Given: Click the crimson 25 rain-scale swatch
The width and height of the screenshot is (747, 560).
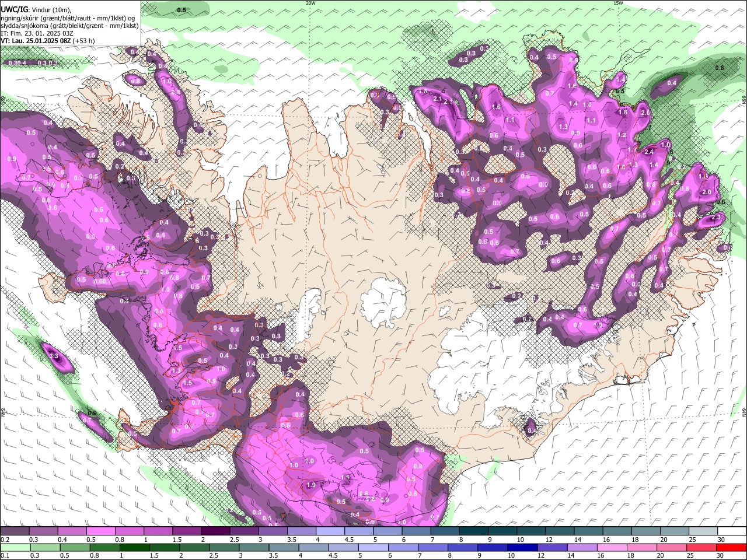Looking at the screenshot, I should pyautogui.click(x=701, y=547).
